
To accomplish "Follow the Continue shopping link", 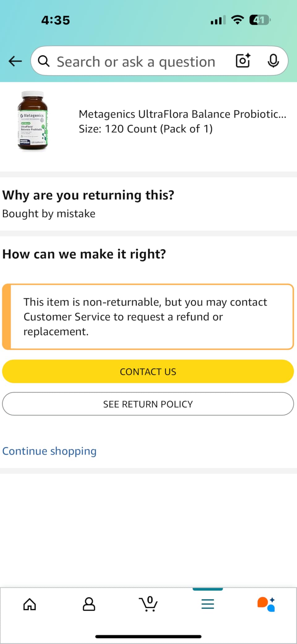I will (x=49, y=451).
